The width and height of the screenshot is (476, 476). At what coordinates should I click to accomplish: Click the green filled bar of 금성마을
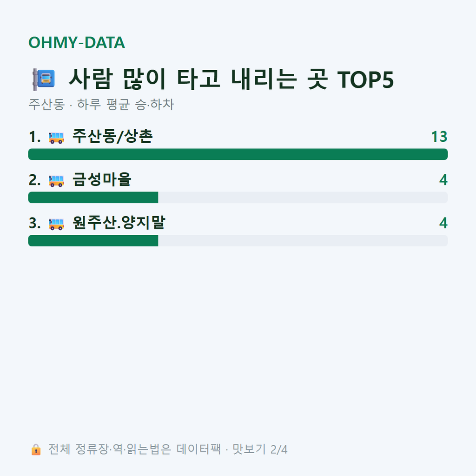pyautogui.click(x=93, y=197)
